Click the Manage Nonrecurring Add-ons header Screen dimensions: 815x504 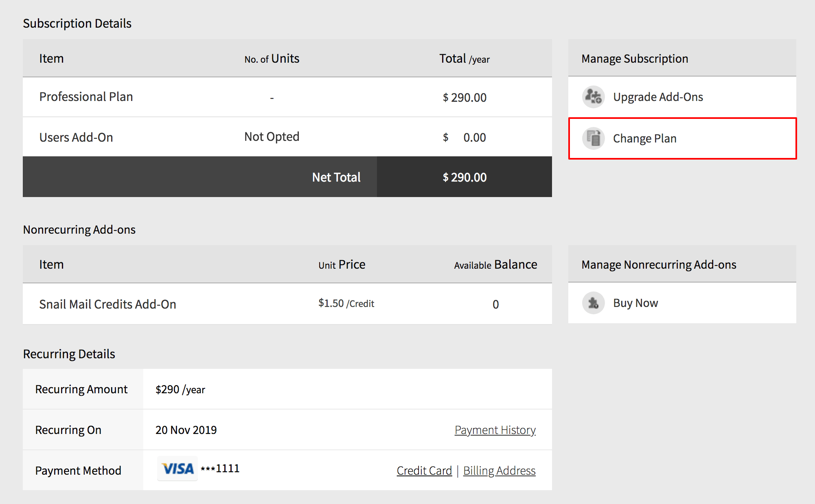pos(659,265)
